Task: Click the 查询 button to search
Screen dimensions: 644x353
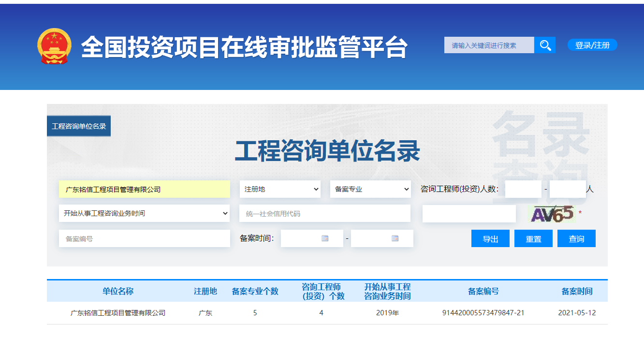Action: click(576, 238)
